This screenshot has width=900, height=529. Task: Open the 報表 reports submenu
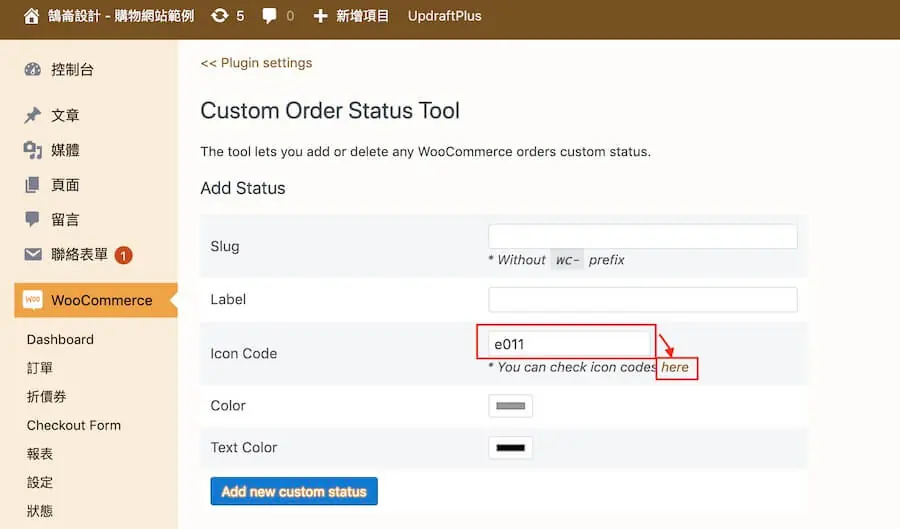coord(40,454)
